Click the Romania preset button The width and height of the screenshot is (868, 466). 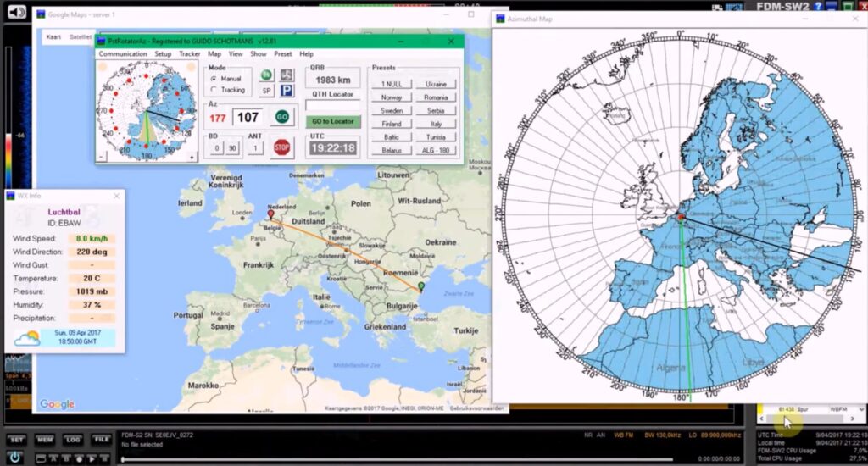(x=437, y=97)
